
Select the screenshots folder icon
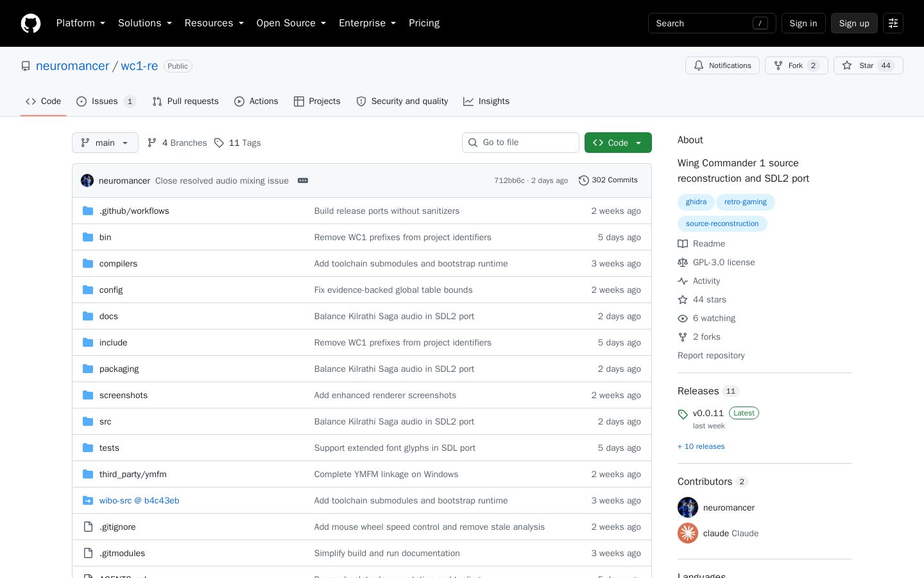tap(88, 395)
